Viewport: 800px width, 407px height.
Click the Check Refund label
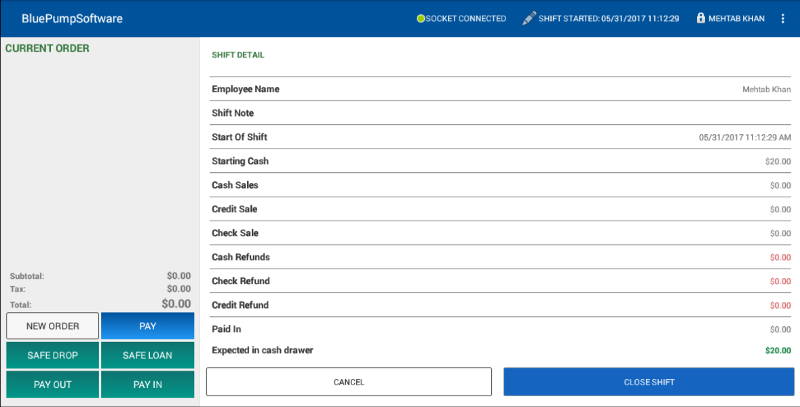click(240, 281)
